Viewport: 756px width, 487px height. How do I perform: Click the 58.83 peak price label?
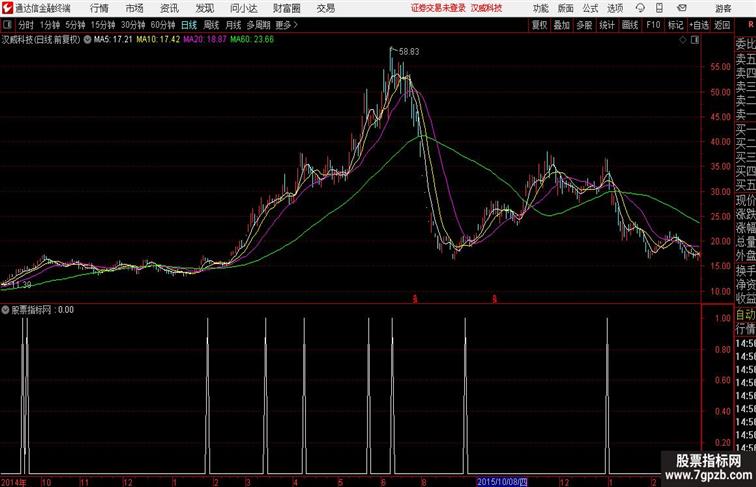point(409,52)
